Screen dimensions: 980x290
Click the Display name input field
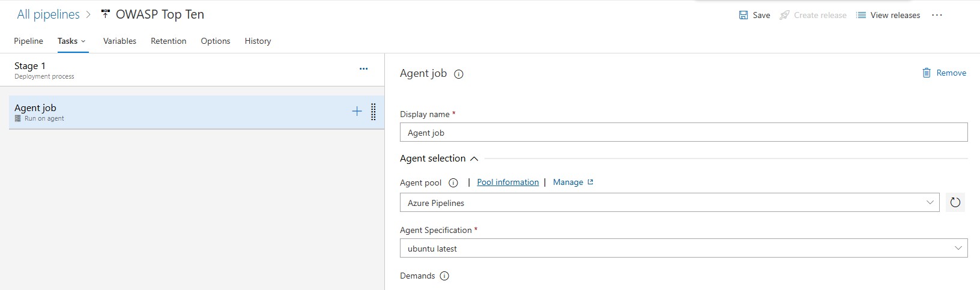point(683,132)
